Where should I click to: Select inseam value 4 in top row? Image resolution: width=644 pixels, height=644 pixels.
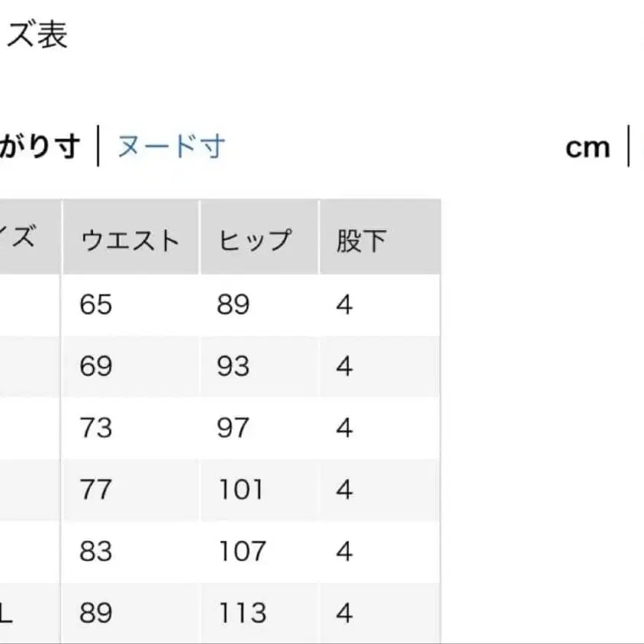(343, 304)
